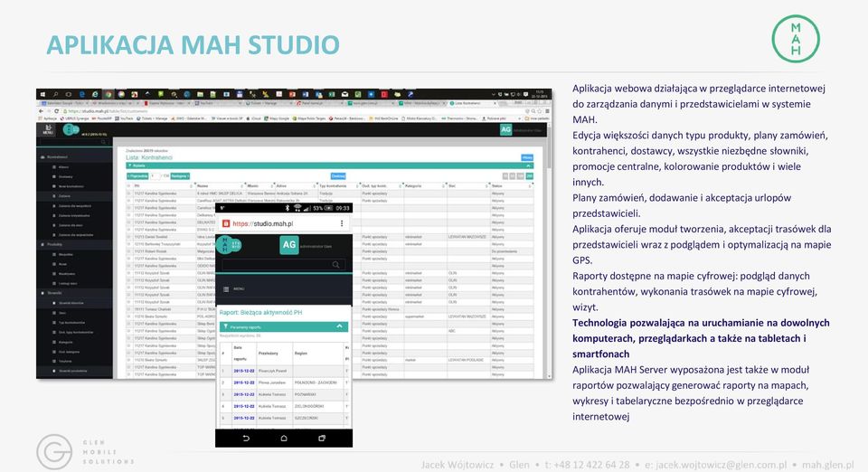Collapse the Parametry raportu panel chevron

(339, 326)
